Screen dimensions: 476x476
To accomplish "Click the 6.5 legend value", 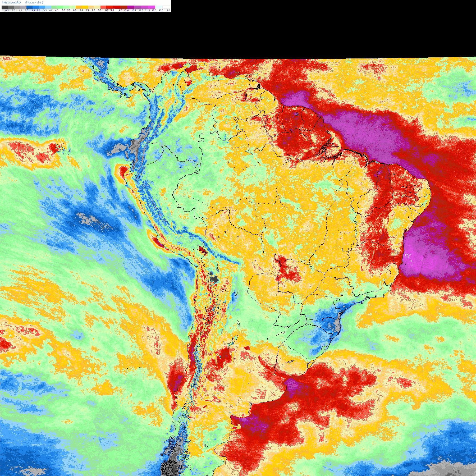I will pos(81,10).
